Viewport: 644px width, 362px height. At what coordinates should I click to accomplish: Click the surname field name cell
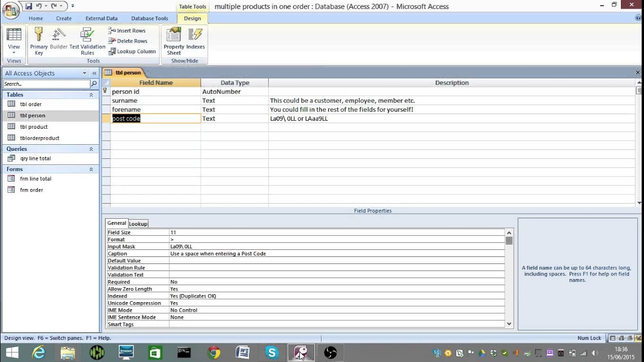pos(155,101)
